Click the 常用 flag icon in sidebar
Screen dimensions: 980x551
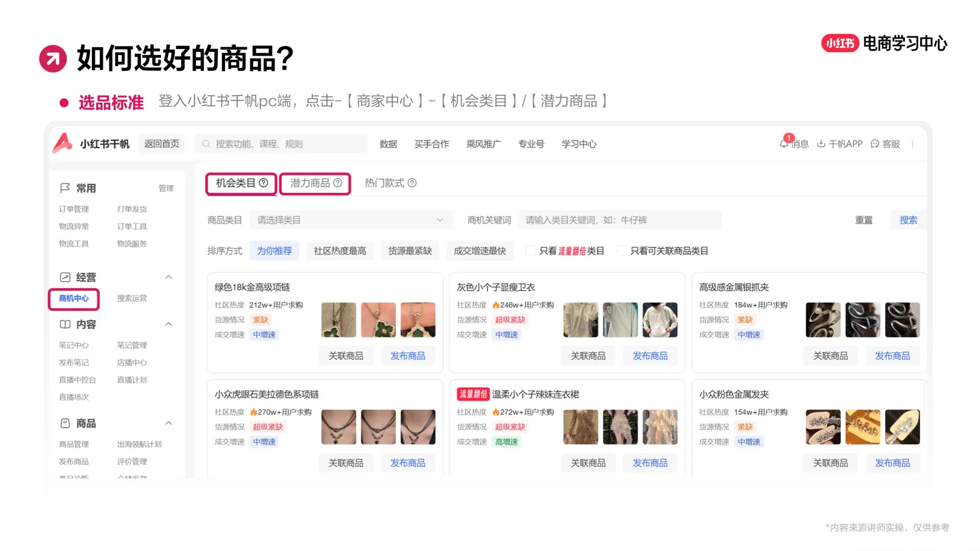pos(64,188)
